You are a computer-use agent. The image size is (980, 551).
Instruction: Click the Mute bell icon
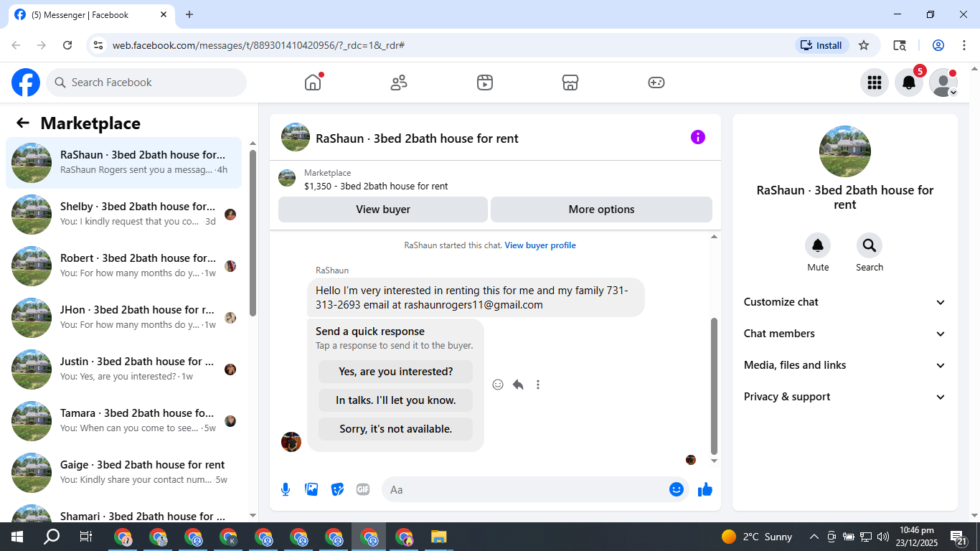(818, 245)
